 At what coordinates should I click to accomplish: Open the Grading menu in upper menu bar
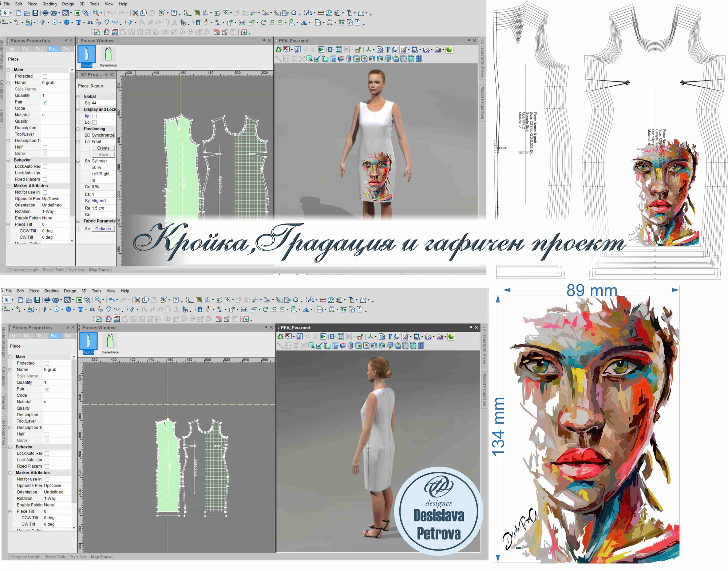coord(50,4)
